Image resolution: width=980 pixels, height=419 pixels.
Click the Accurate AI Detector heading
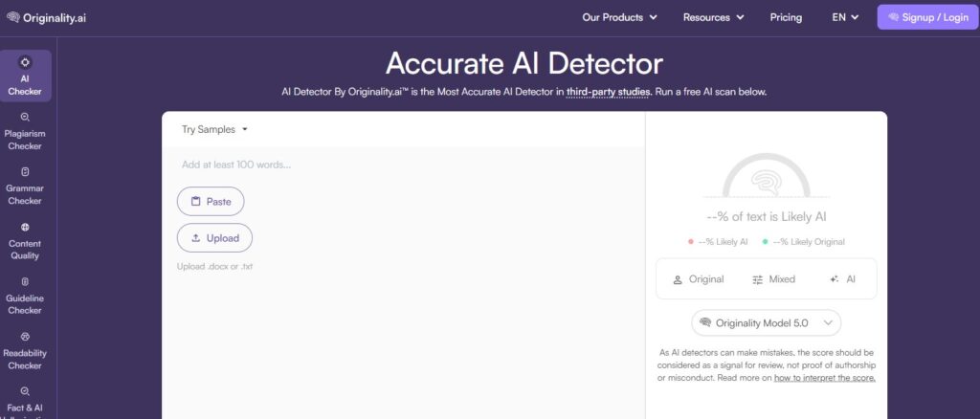[523, 64]
